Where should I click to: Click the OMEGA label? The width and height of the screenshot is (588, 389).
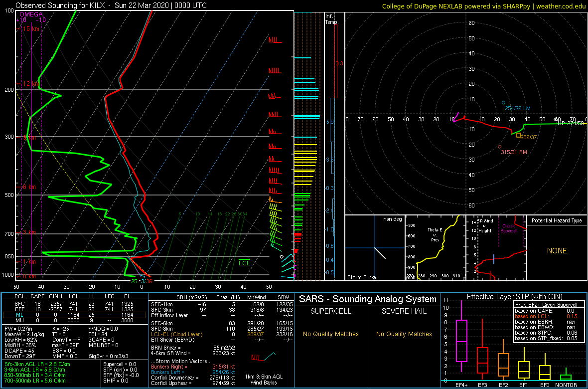tap(31, 14)
